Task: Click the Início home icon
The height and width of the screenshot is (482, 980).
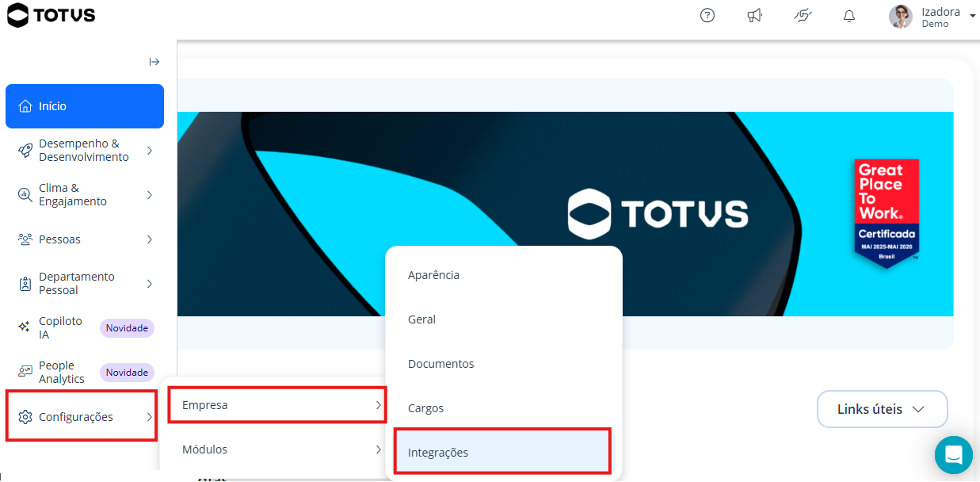Action: click(x=25, y=106)
